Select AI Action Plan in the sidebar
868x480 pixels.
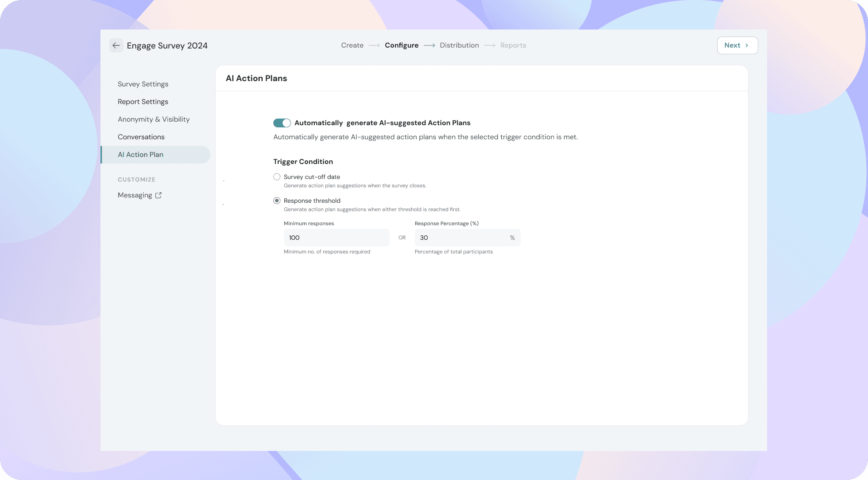pos(156,155)
